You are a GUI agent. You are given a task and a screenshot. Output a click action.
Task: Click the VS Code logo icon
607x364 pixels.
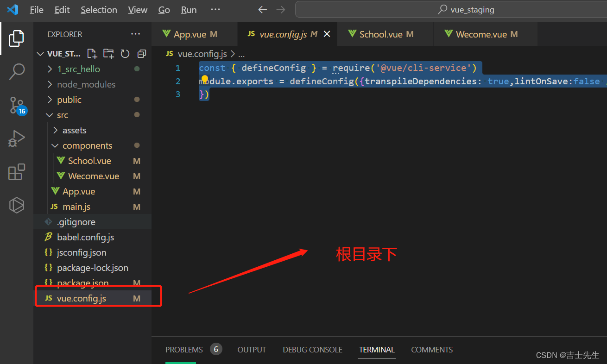coord(13,10)
